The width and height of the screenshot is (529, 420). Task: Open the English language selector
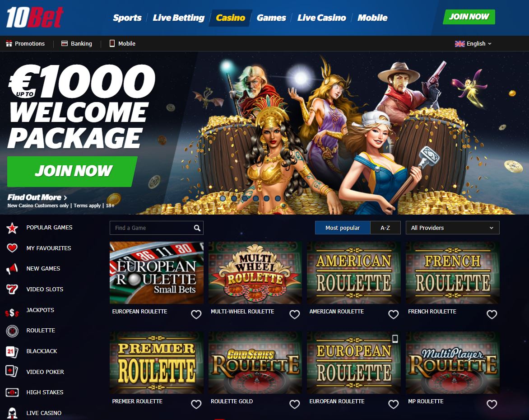point(473,43)
